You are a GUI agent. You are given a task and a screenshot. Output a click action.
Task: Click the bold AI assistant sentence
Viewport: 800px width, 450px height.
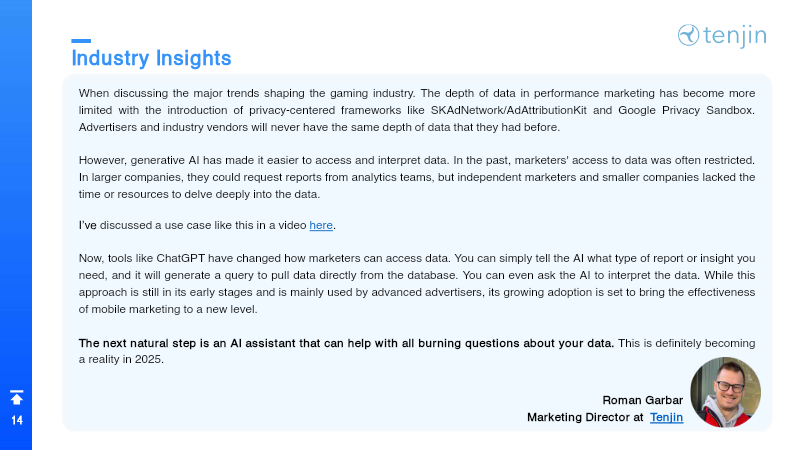(x=346, y=343)
